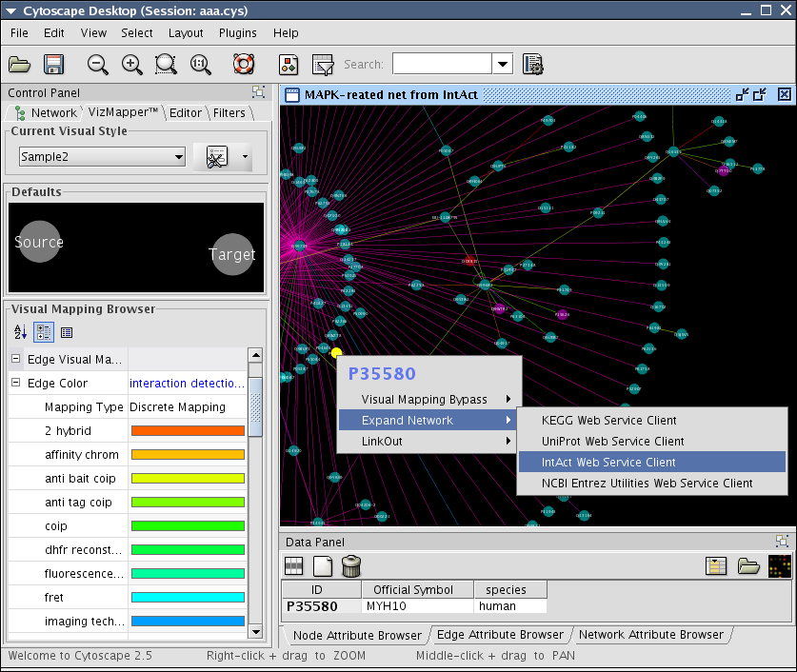Select IntAct Web Service Client menu item
Viewport: 797px width, 672px height.
tap(608, 463)
